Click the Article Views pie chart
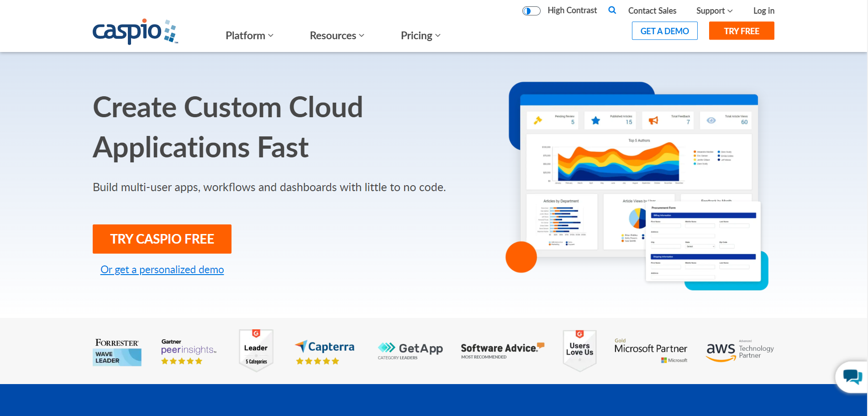The height and width of the screenshot is (416, 868). (637, 218)
